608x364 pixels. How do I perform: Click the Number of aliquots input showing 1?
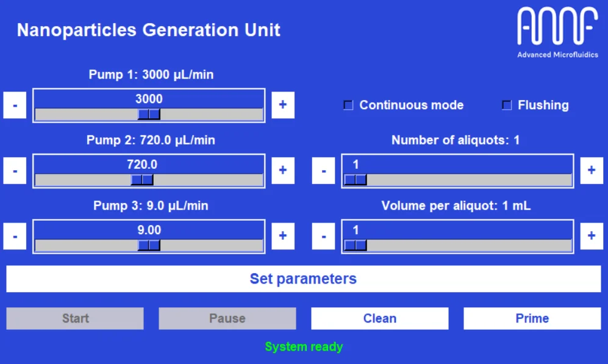pyautogui.click(x=457, y=163)
